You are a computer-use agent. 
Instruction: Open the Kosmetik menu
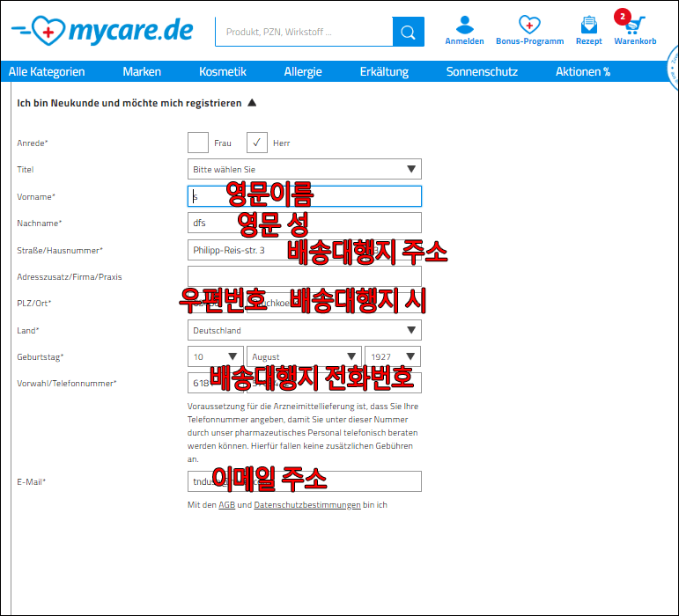[x=223, y=71]
